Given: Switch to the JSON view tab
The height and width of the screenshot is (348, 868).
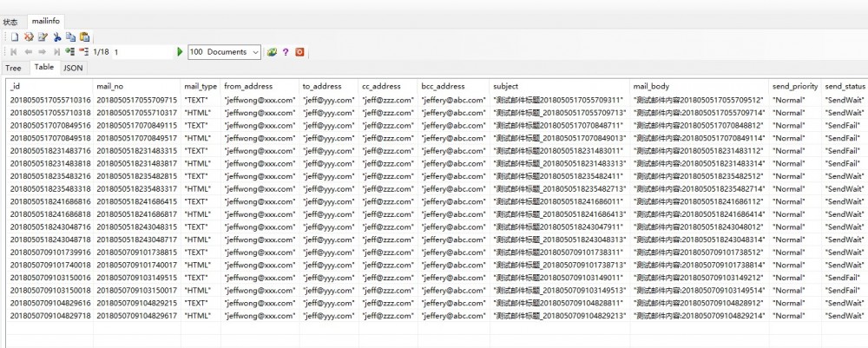Looking at the screenshot, I should pos(73,68).
